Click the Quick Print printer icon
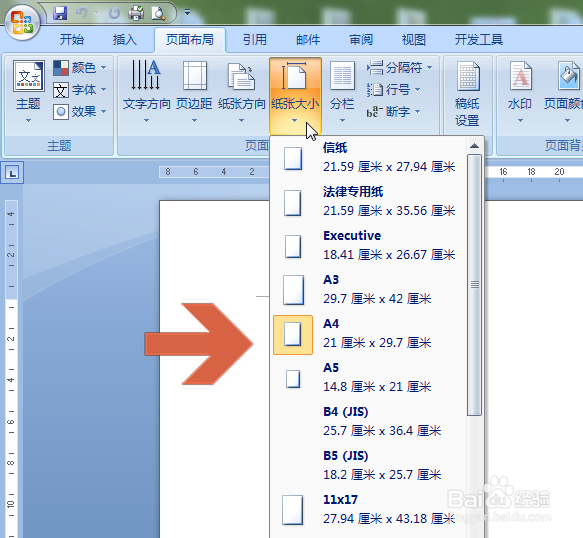Viewport: 583px width, 538px height. [x=136, y=13]
